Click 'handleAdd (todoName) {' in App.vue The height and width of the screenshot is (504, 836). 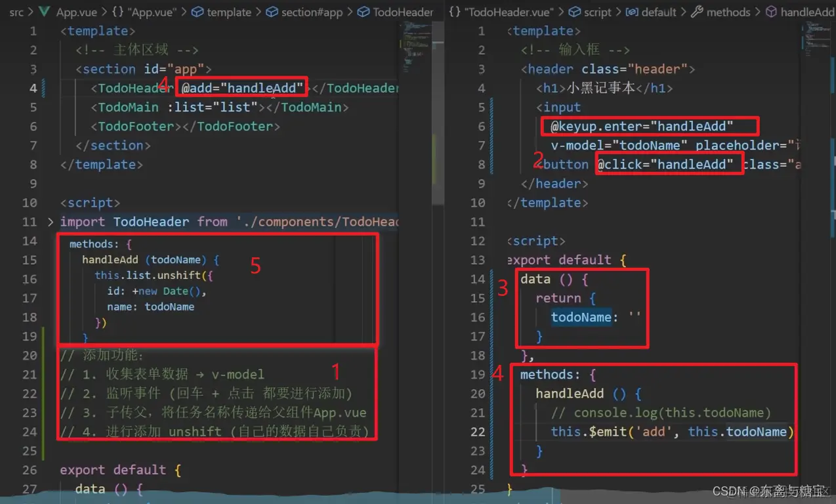point(150,260)
